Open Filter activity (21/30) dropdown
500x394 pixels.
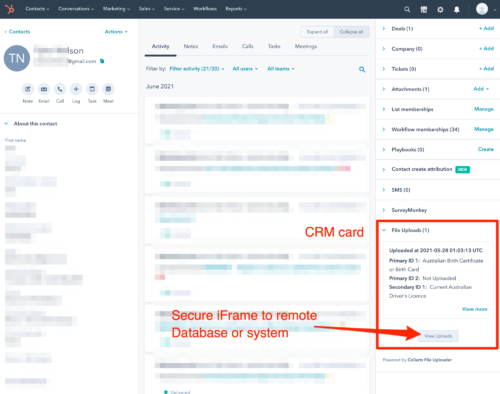tap(197, 69)
